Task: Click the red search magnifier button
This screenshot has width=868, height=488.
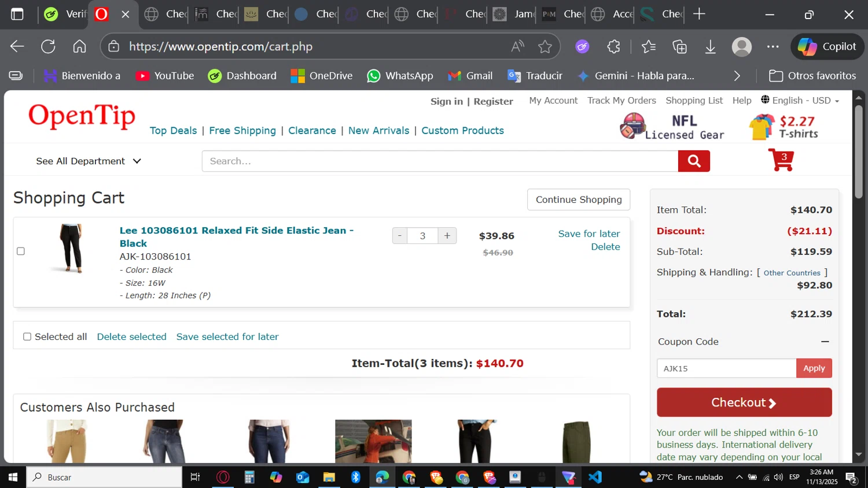Action: coord(694,161)
